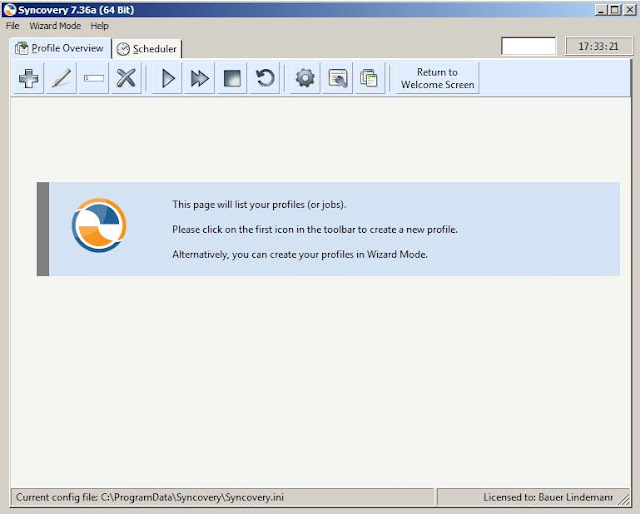The height and width of the screenshot is (514, 640).
Task: Click the copy profiles icon
Action: [x=370, y=78]
